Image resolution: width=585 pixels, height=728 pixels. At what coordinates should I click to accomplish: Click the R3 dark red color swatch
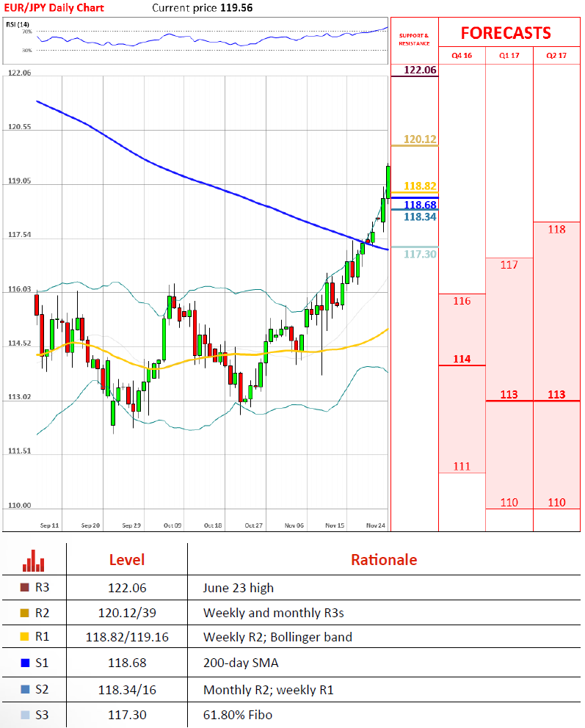[x=25, y=587]
